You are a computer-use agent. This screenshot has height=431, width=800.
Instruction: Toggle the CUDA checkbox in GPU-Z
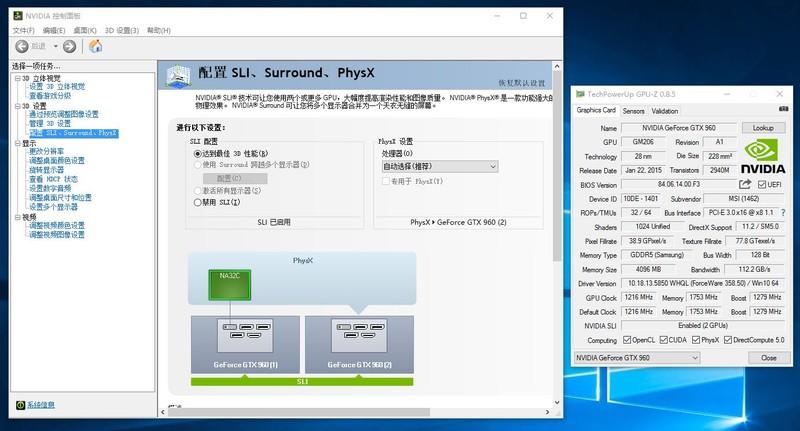pyautogui.click(x=663, y=340)
